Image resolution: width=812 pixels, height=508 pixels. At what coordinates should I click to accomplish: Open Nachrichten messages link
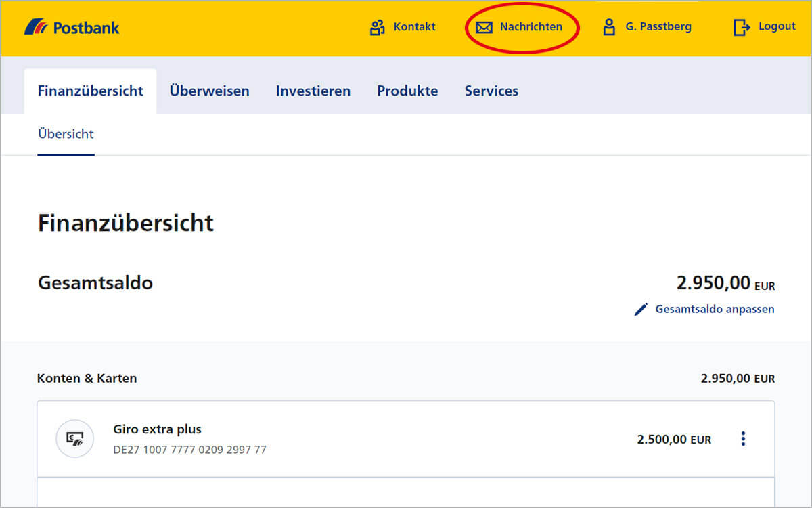tap(531, 27)
